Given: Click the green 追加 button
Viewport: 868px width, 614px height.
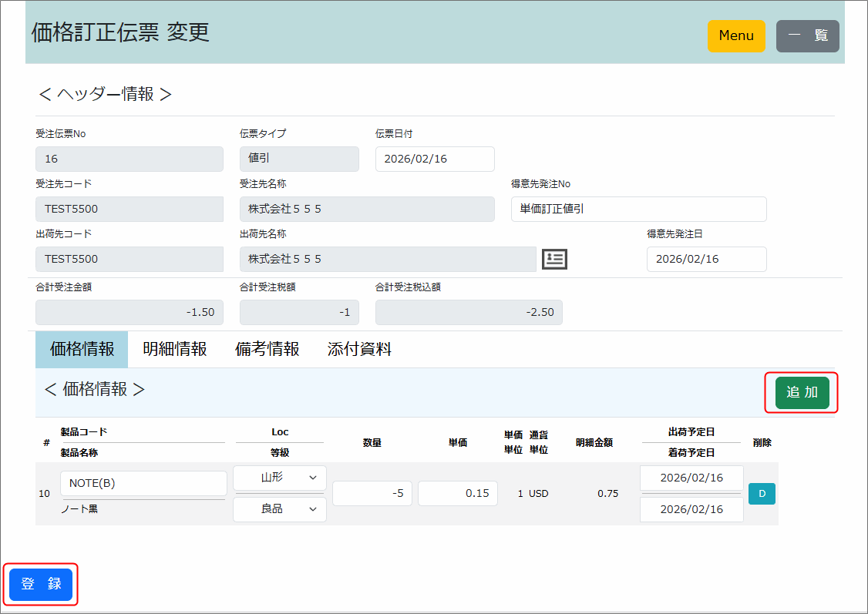Looking at the screenshot, I should click(802, 392).
